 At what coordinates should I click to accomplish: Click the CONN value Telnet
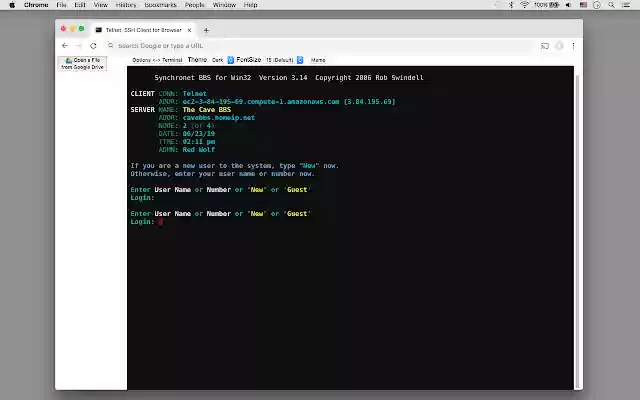click(195, 93)
